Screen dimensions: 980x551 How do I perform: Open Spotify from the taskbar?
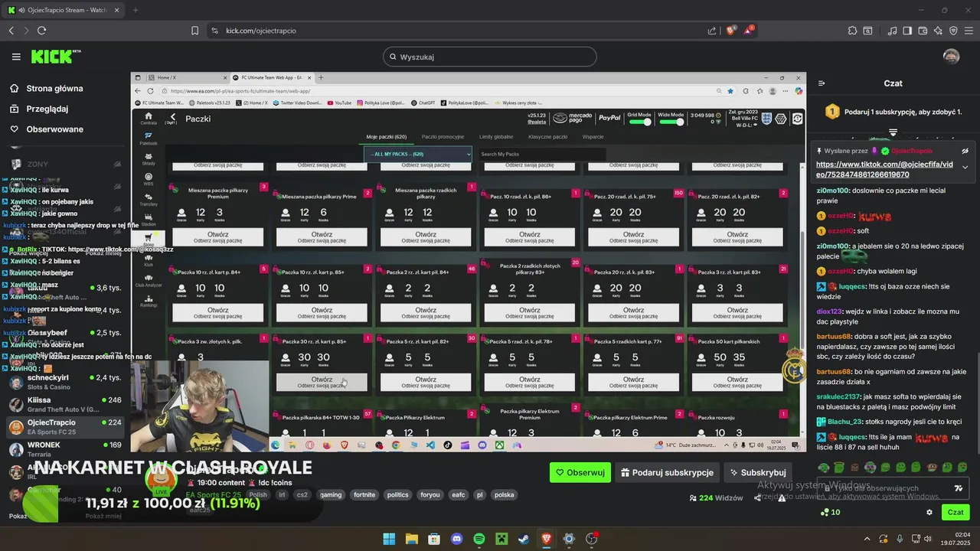click(x=479, y=539)
